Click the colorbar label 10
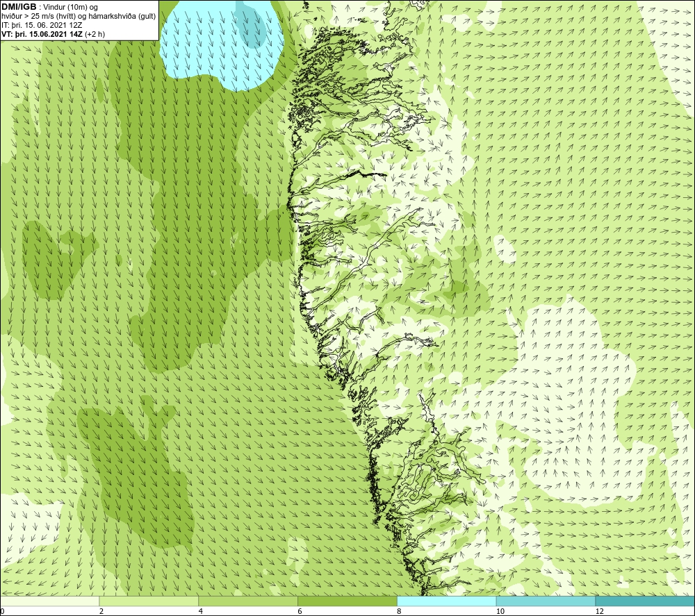 (x=500, y=612)
